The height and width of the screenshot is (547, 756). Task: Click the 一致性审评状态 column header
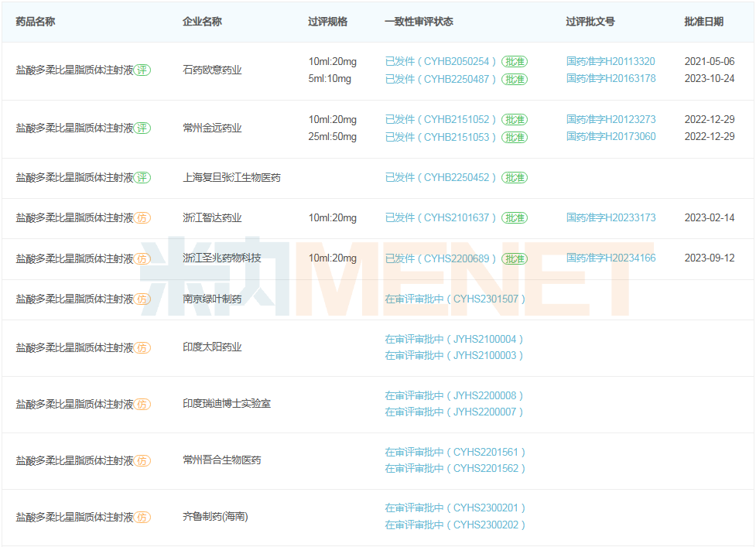coord(419,22)
